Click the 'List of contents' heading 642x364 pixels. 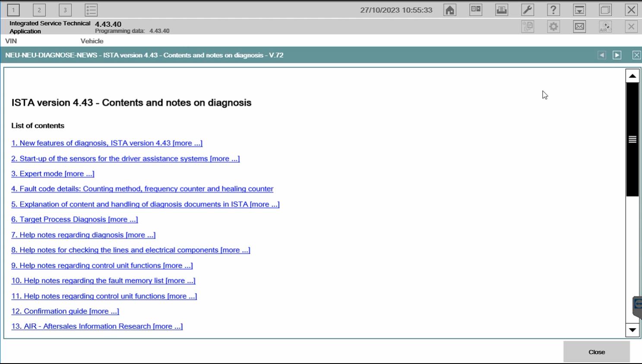tap(38, 126)
